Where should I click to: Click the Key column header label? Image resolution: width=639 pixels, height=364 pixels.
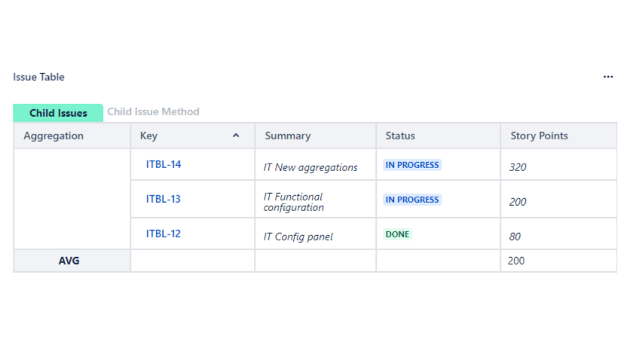point(149,136)
